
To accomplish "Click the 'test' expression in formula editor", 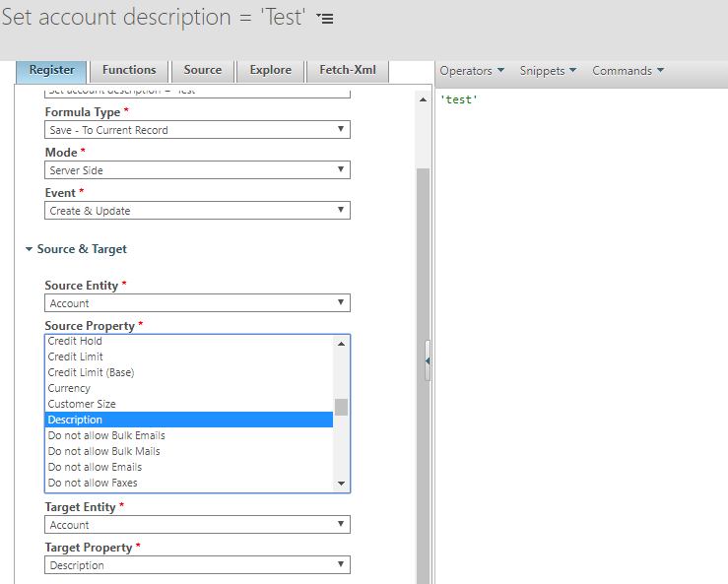I will (459, 99).
